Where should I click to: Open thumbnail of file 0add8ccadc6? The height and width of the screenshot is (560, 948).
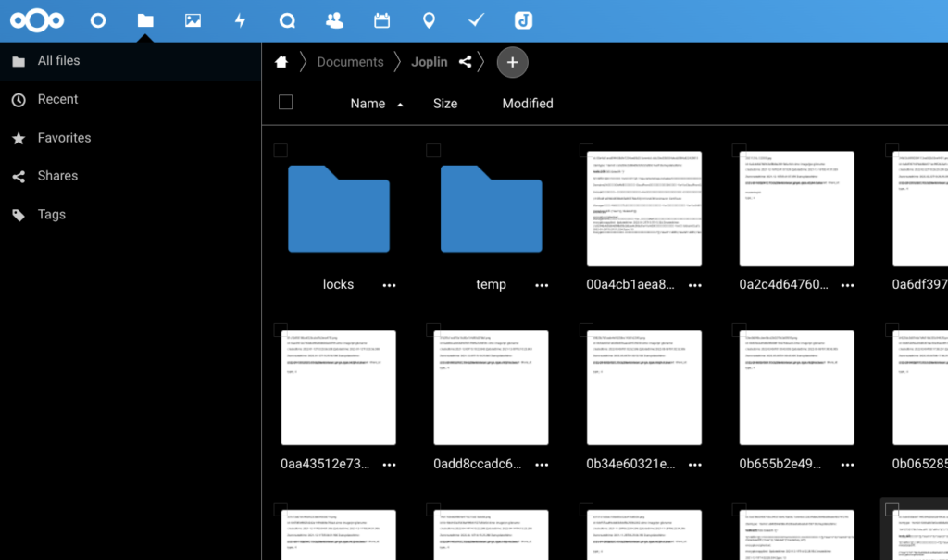pos(491,388)
